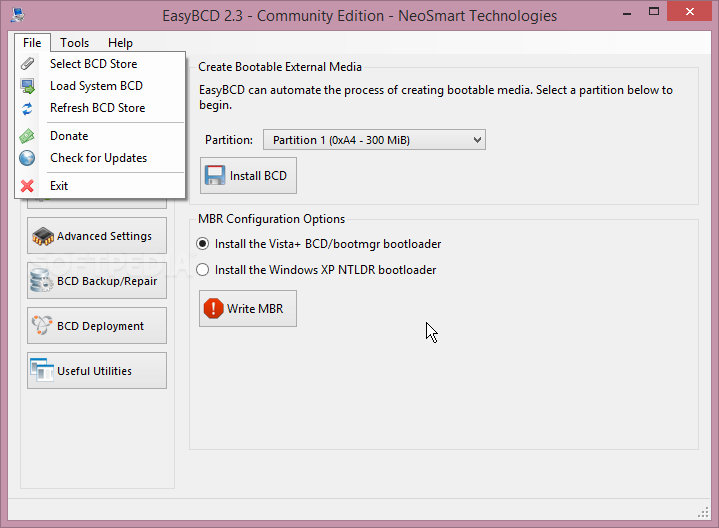Open the Help menu

coord(120,43)
